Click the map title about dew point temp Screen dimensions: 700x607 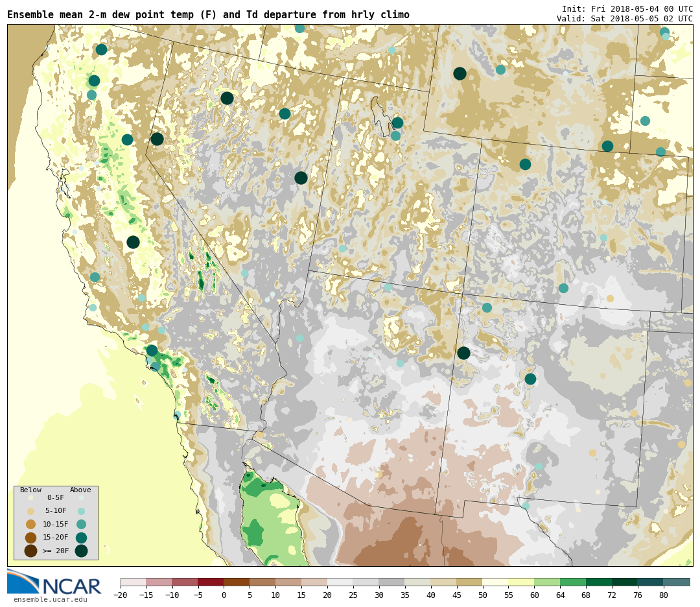point(208,15)
